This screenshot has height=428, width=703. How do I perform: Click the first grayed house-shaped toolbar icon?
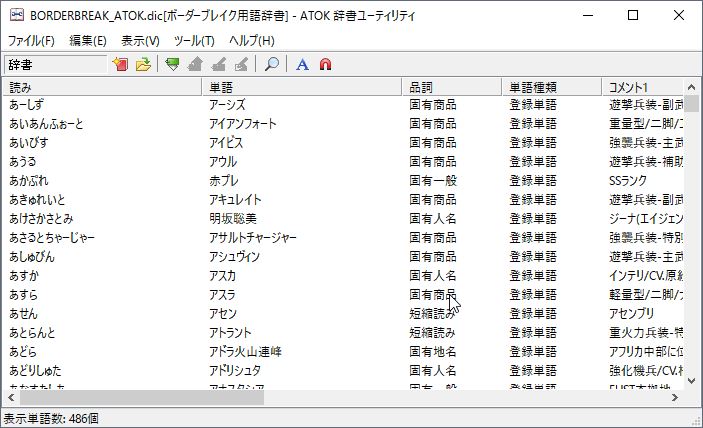coord(195,64)
